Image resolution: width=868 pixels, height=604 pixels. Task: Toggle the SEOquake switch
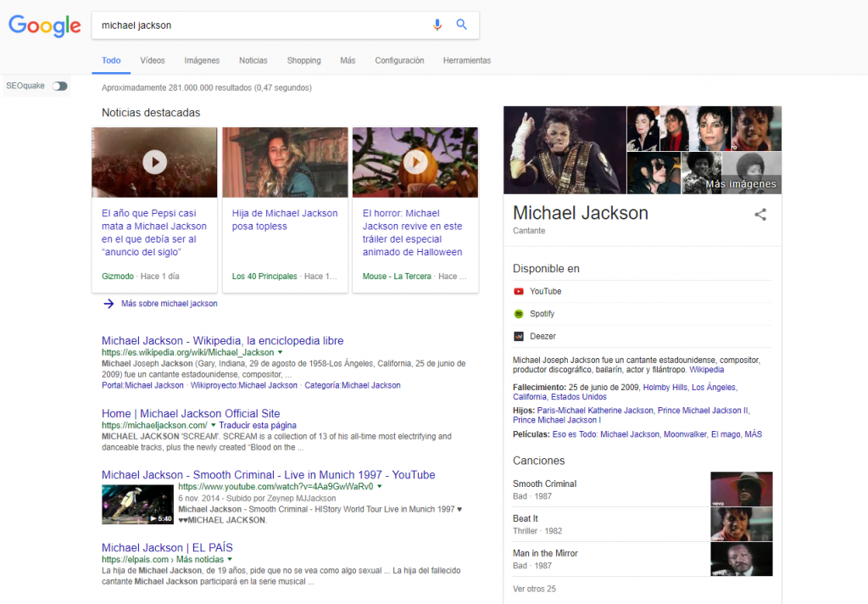click(x=60, y=86)
